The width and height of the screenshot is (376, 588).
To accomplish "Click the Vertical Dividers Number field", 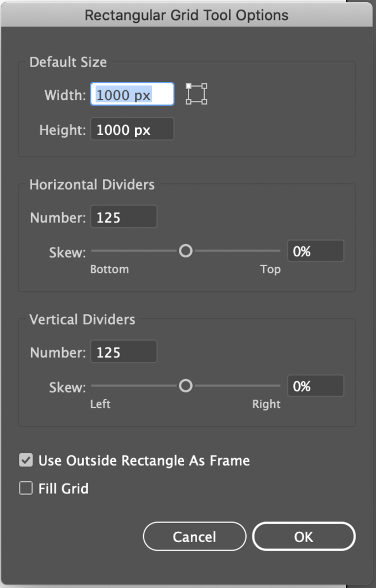I will tap(124, 352).
